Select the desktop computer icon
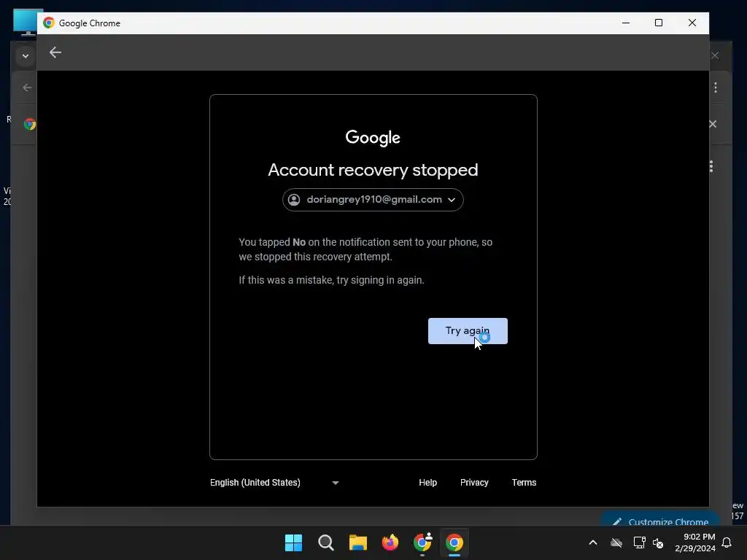 tap(26, 23)
